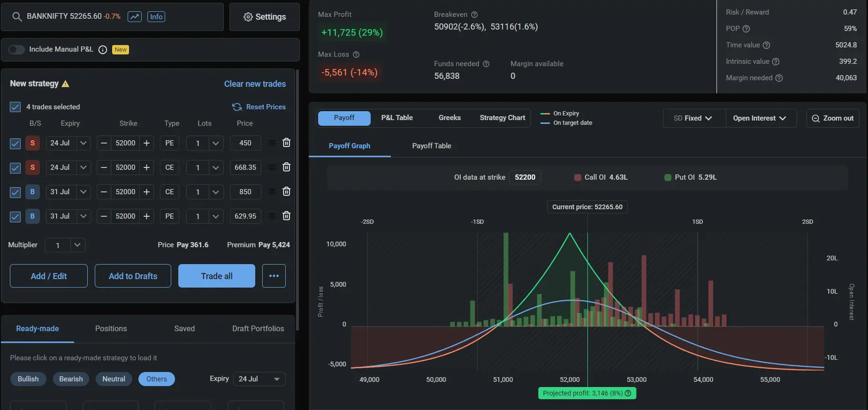The height and width of the screenshot is (410, 868).
Task: Uncheck the 31 Jul 52000 CE trade checkbox
Action: click(x=15, y=192)
